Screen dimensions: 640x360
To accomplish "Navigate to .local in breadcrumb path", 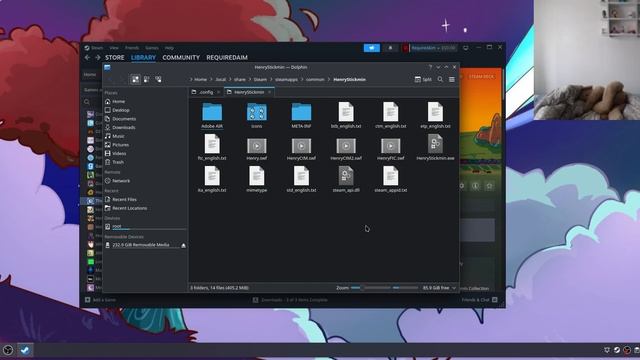I will pyautogui.click(x=220, y=80).
